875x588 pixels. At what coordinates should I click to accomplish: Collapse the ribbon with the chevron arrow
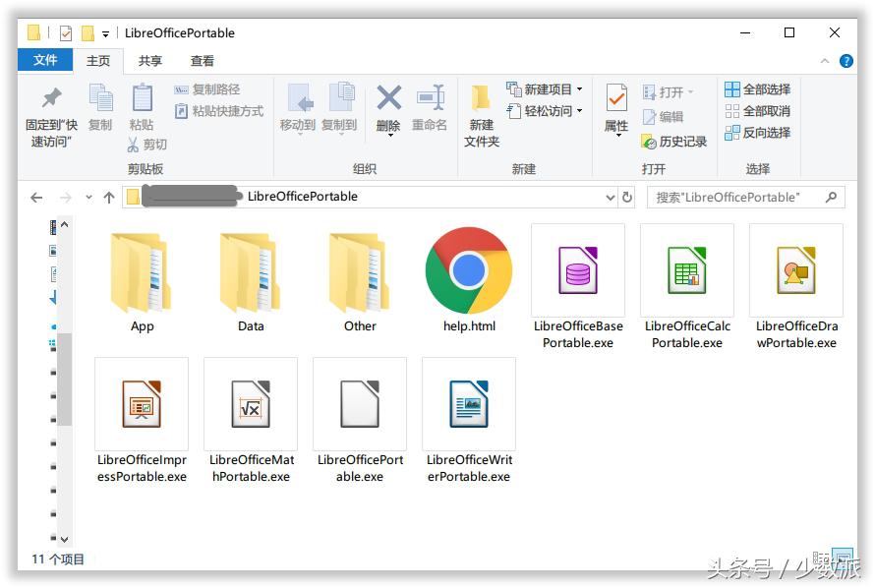coord(823,60)
